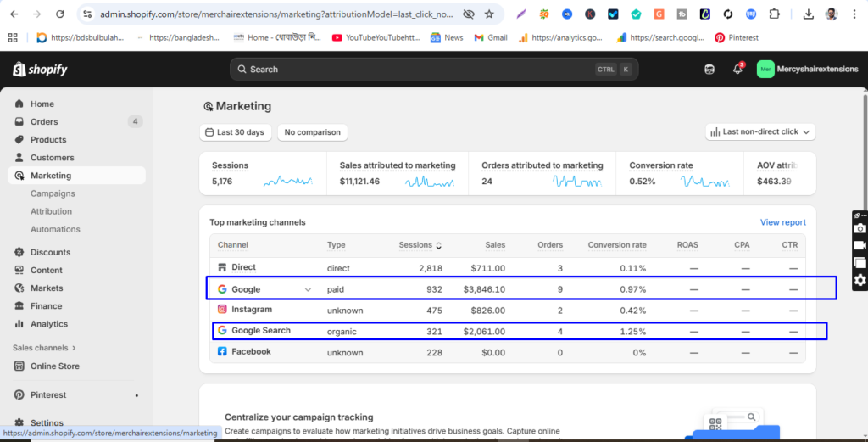Open Gmail bookmark
Screen dimensions: 868x442
[491, 37]
